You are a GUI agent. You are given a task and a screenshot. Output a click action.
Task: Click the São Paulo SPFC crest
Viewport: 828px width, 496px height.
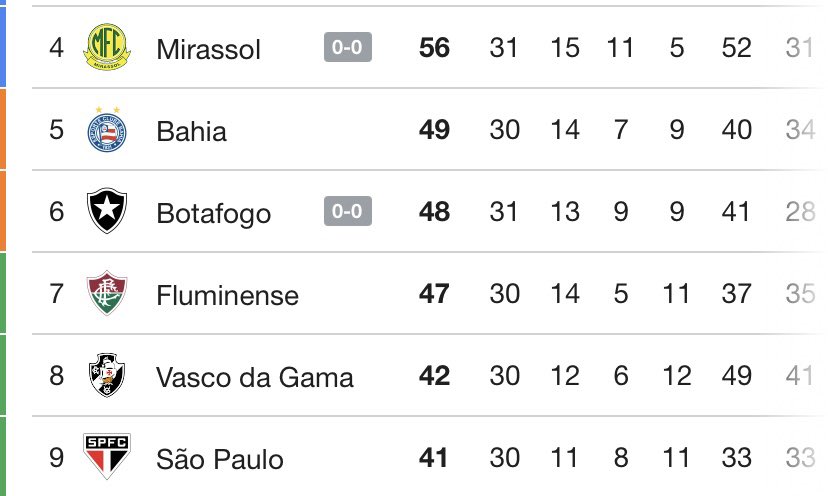point(106,458)
